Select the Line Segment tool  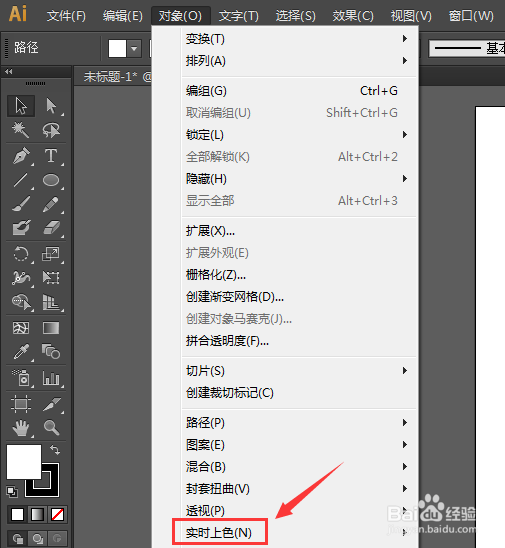(21, 180)
